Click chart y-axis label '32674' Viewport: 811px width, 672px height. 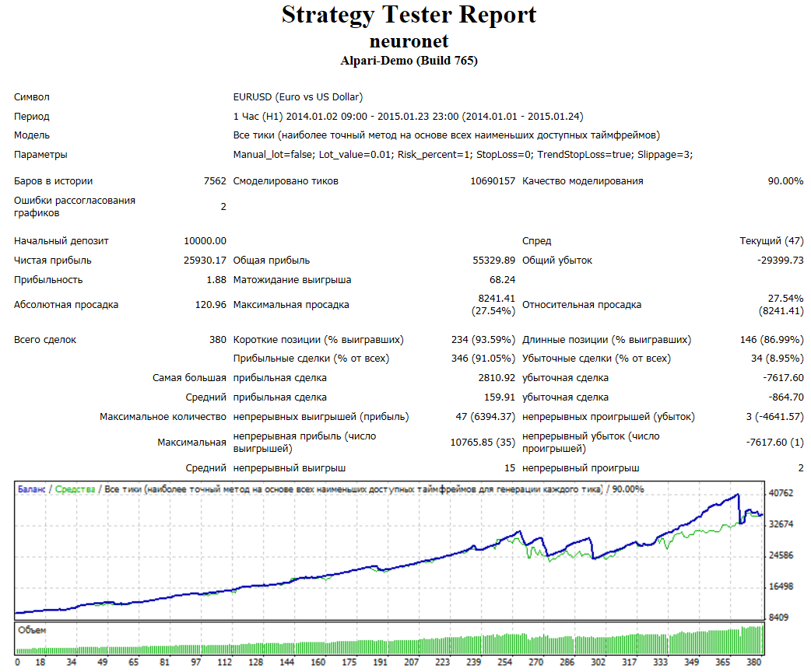pos(781,524)
